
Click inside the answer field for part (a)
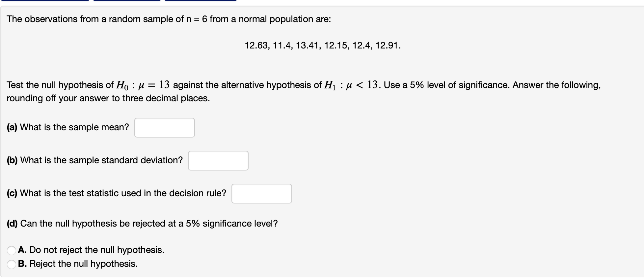[164, 127]
